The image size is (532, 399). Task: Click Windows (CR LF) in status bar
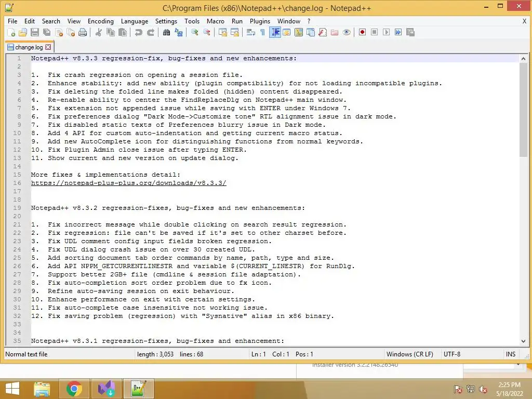pyautogui.click(x=409, y=354)
